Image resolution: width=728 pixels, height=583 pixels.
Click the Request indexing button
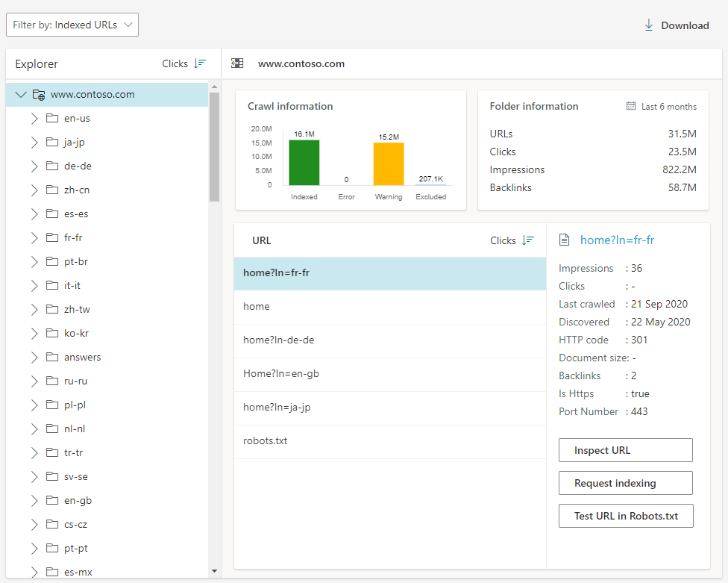[625, 483]
